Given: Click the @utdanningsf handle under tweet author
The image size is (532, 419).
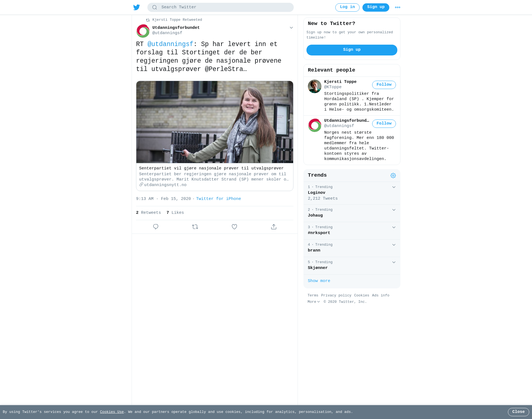Looking at the screenshot, I should (x=167, y=33).
